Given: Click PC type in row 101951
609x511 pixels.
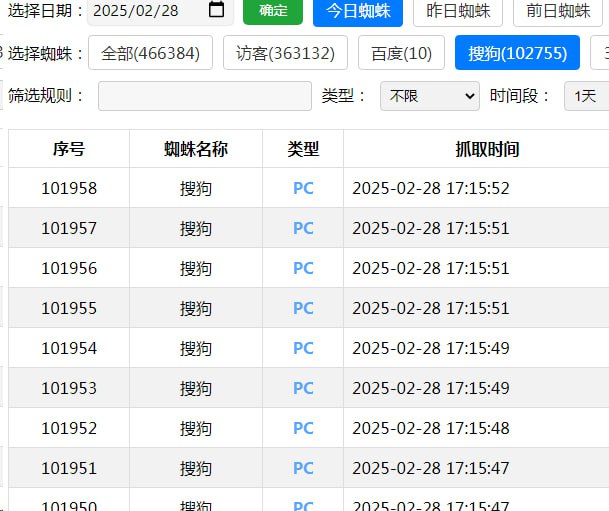Looking at the screenshot, I should point(303,468).
